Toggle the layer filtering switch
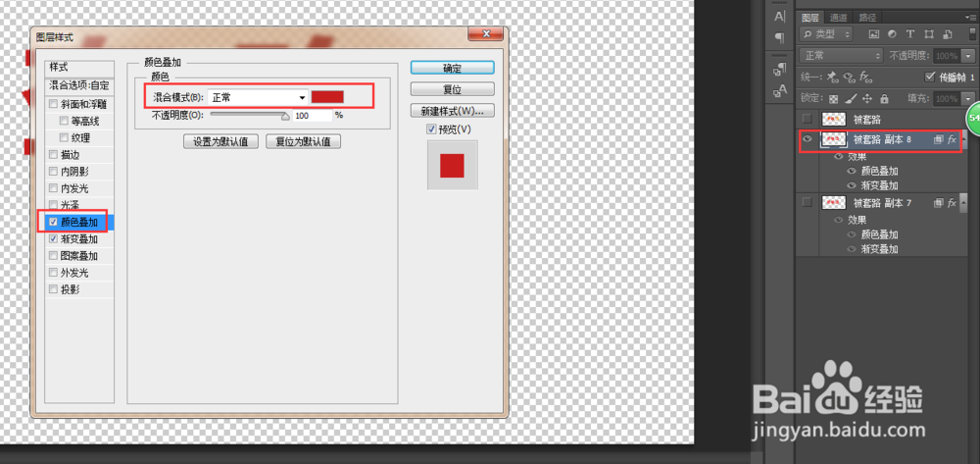Screen dimensions: 980x464 (x=970, y=33)
